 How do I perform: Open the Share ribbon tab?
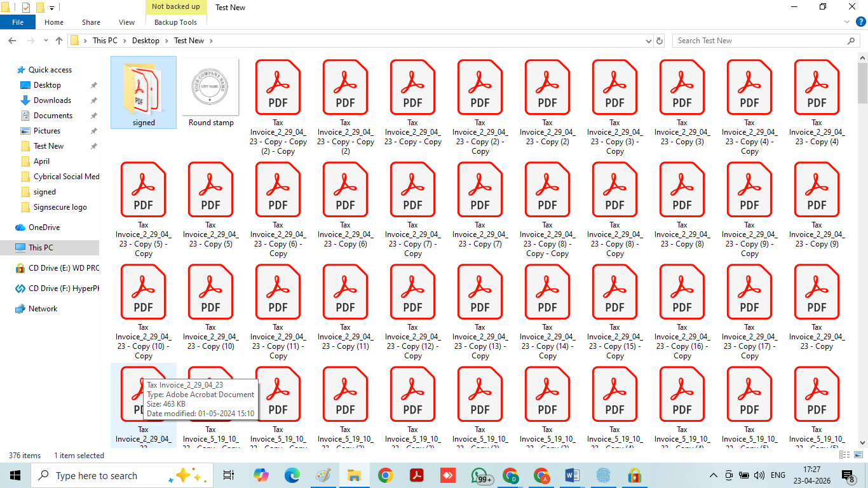91,22
